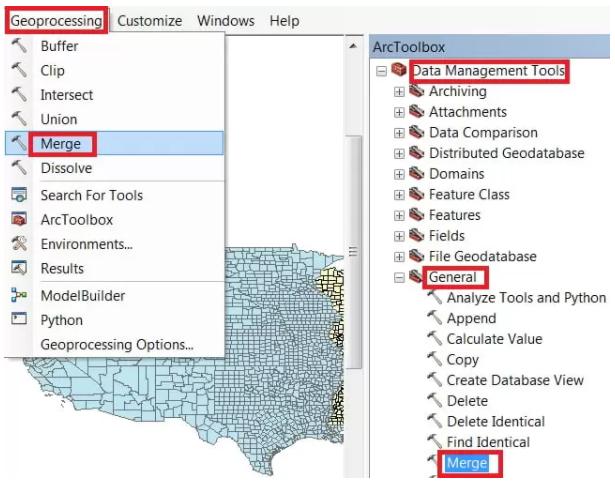Click the Domains toolset icon

[x=417, y=173]
